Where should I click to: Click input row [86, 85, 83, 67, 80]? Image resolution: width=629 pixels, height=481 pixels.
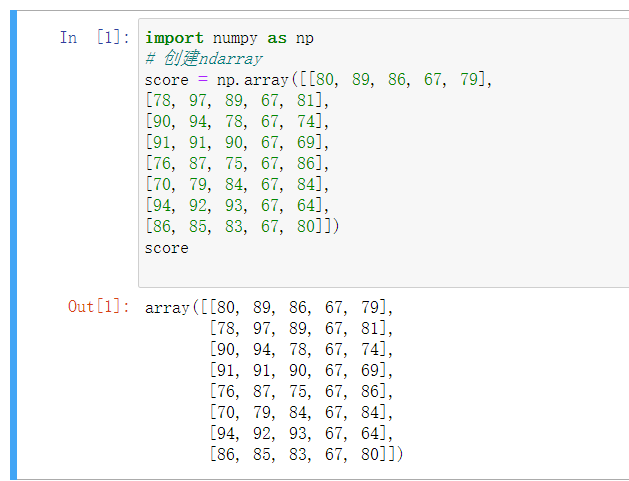tap(242, 226)
